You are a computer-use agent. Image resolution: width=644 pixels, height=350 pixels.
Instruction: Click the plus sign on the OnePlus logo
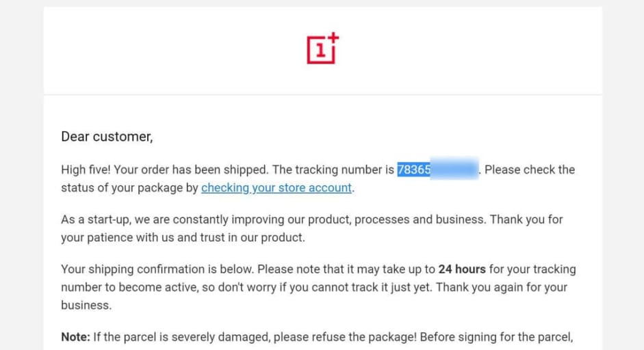[333, 38]
